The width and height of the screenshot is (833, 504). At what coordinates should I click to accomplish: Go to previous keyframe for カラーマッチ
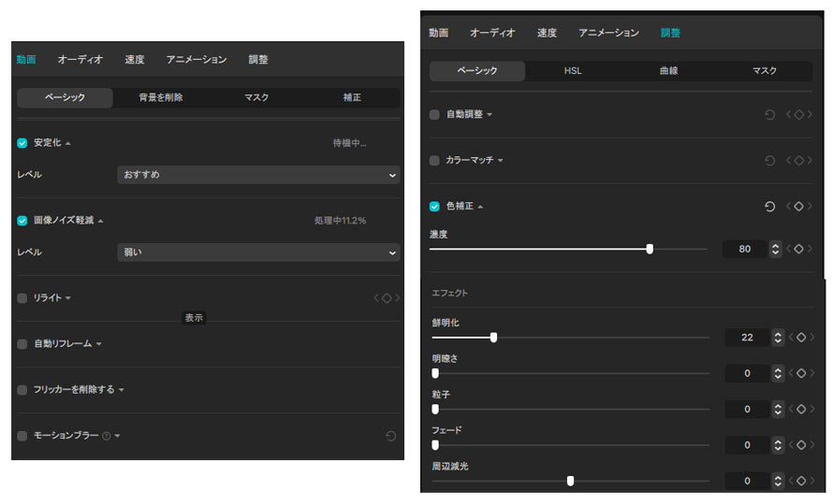coord(789,160)
